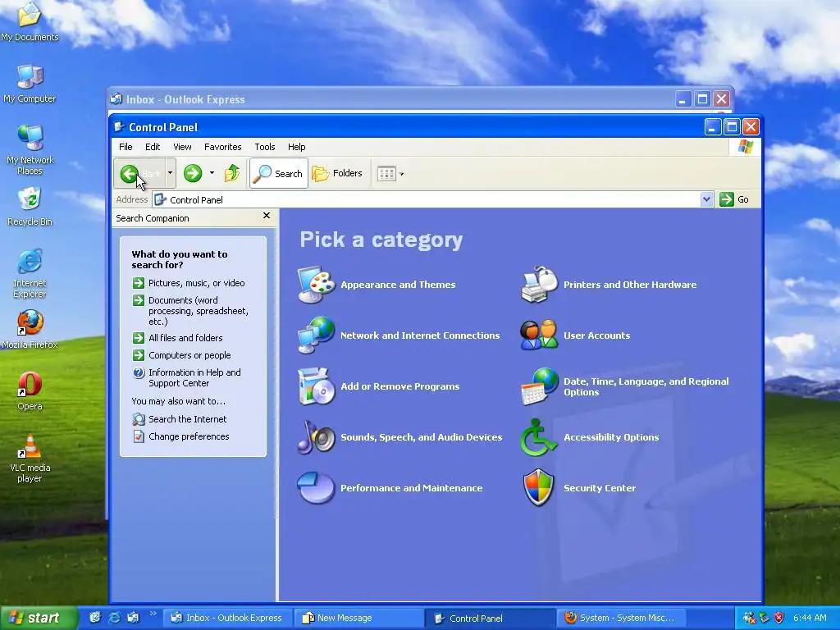Expand hidden quick launch items chevron
Viewport: 840px width, 630px height.
[153, 614]
